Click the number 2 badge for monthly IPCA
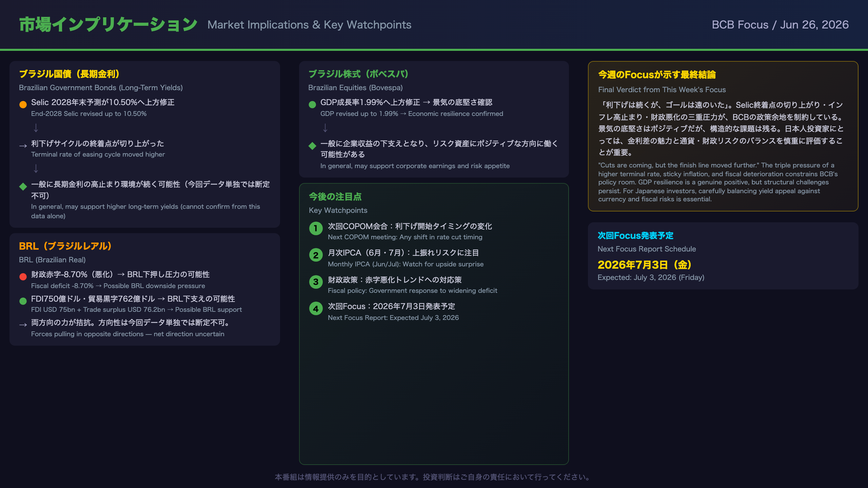The image size is (868, 488). (316, 255)
